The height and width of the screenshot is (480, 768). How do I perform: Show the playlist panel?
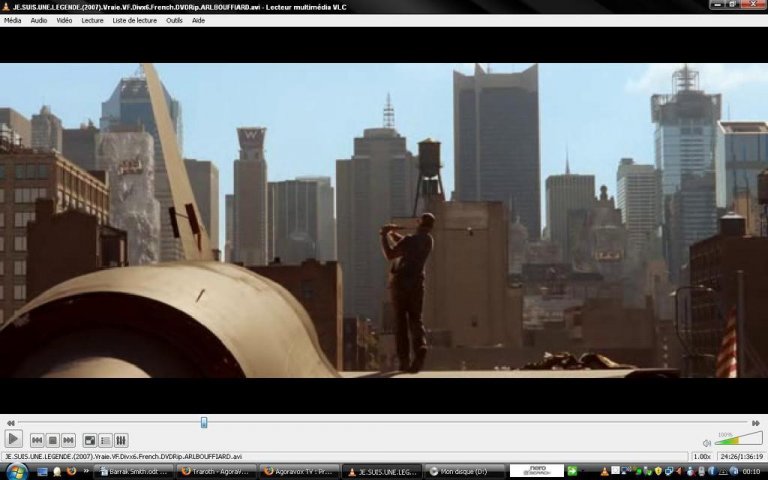105,440
